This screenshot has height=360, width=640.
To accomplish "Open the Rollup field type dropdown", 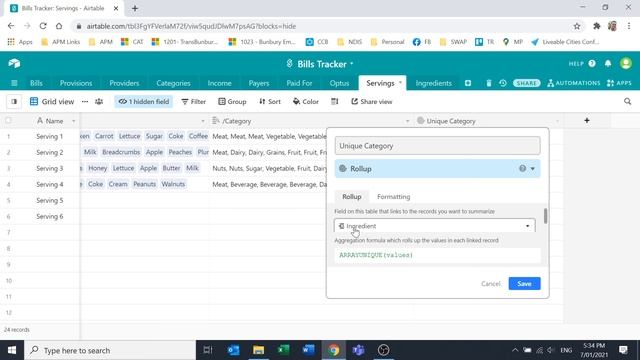I will (x=438, y=169).
